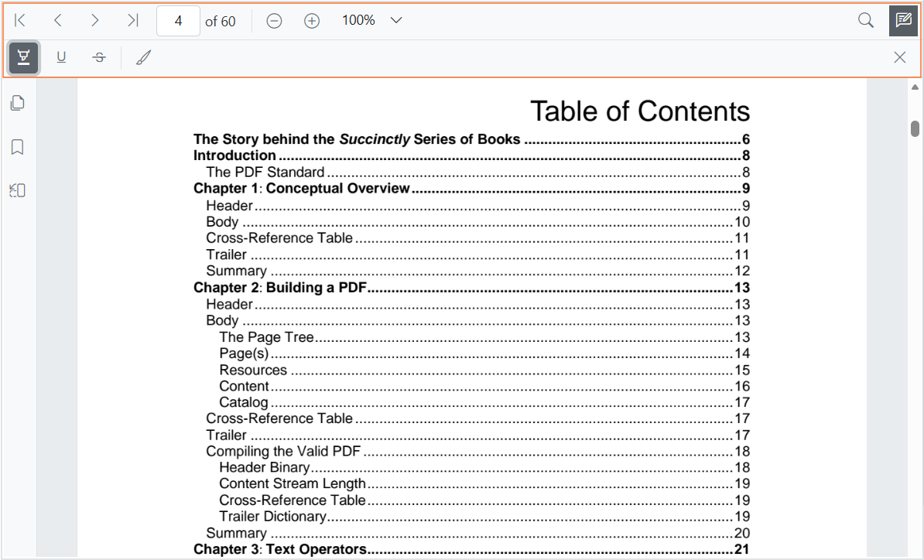Select the Underline annotation tool
The height and width of the screenshot is (560, 924).
[60, 57]
